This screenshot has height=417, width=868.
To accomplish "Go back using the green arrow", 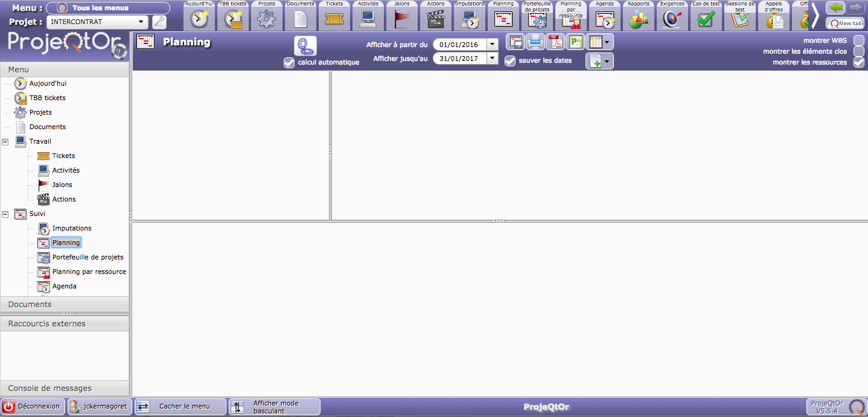I will click(836, 8).
